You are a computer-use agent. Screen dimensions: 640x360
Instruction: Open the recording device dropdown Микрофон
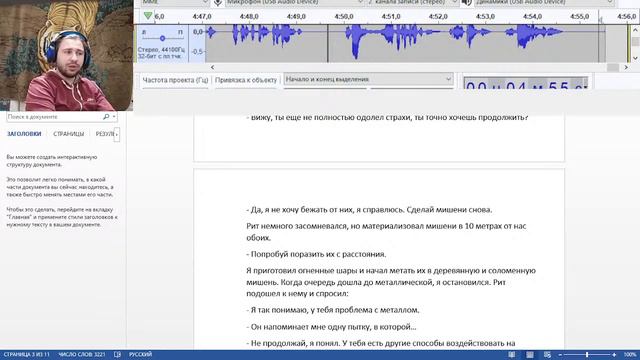click(295, 2)
